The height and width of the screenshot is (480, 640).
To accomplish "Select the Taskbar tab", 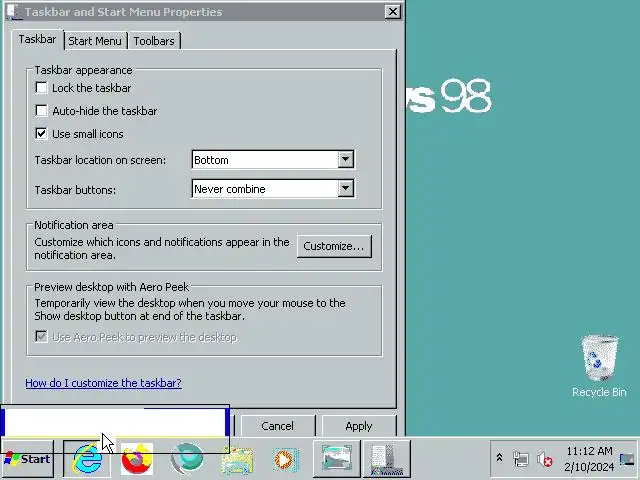I will tap(38, 40).
